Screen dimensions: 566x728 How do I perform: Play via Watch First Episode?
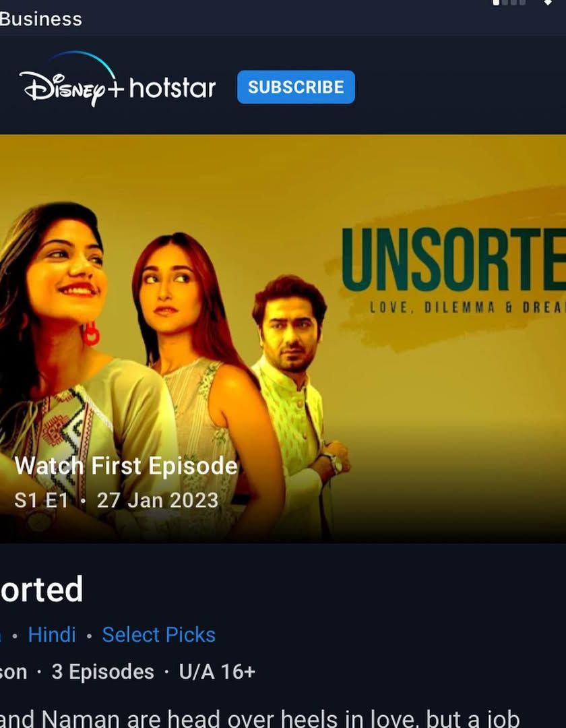[126, 466]
